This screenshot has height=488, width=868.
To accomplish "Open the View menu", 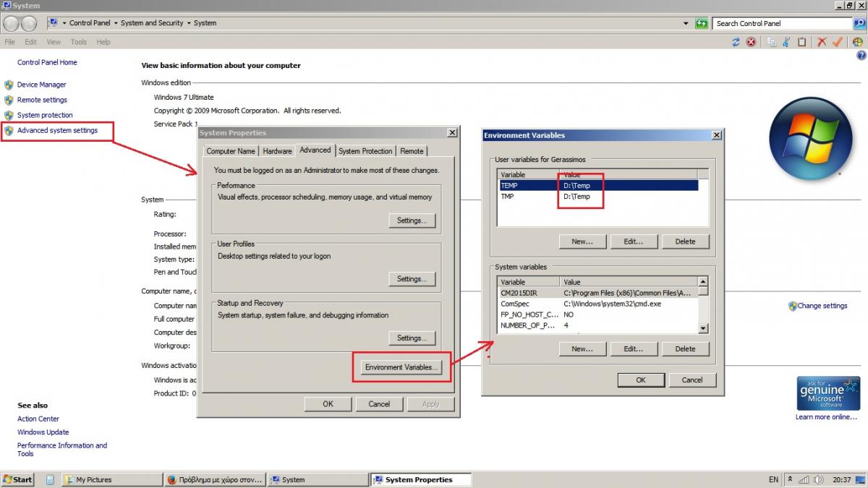I will [54, 42].
